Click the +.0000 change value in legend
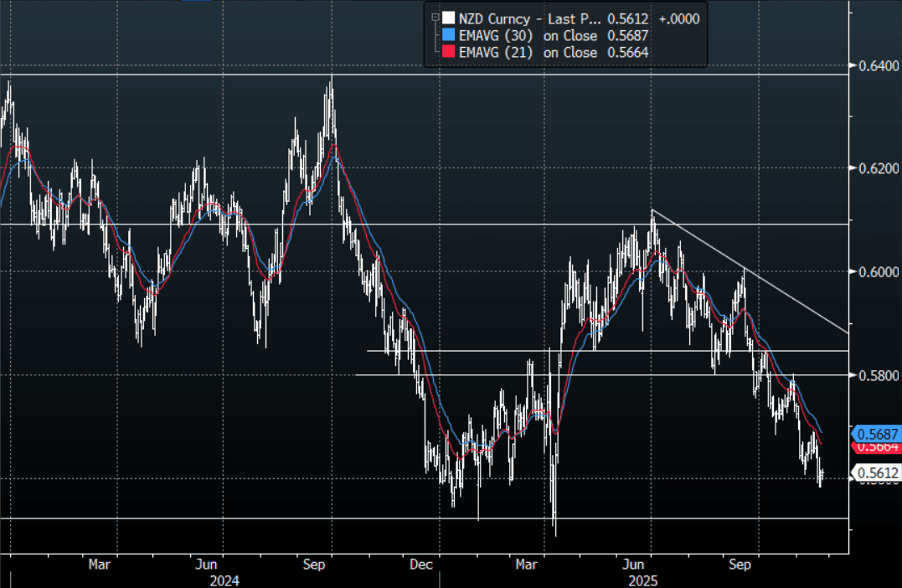The height and width of the screenshot is (588, 902). [x=679, y=18]
